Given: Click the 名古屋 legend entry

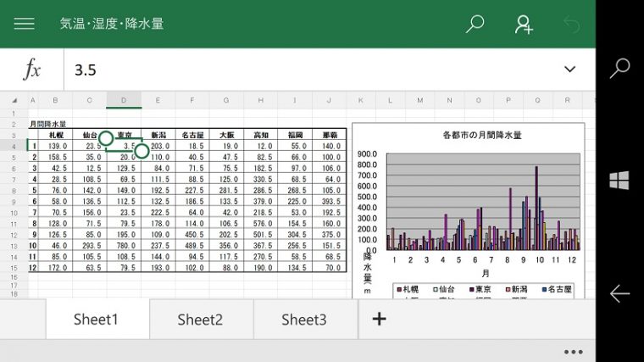Looking at the screenshot, I should point(557,289).
